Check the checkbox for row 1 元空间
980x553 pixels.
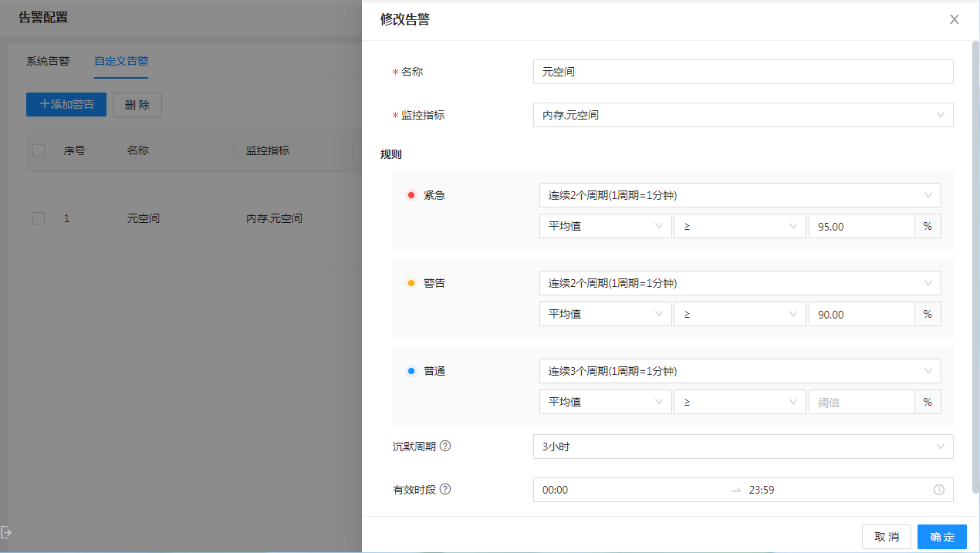(x=39, y=218)
